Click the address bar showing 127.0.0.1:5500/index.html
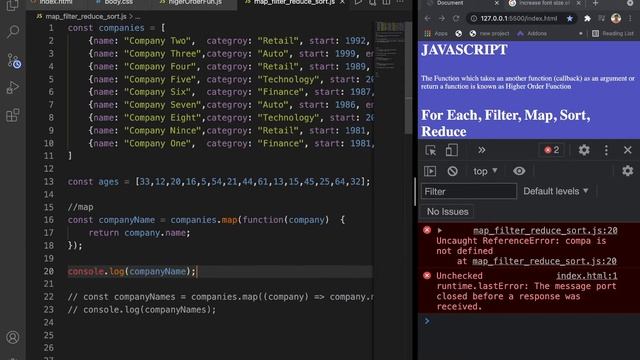 tap(518, 18)
